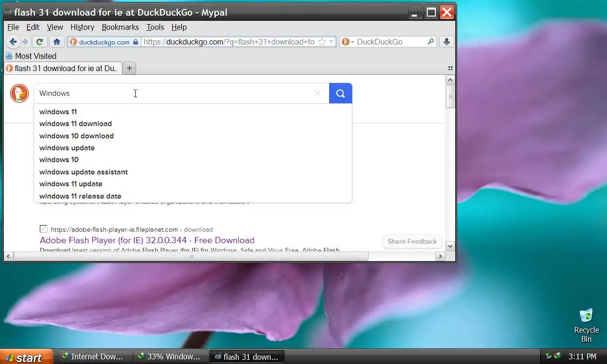
Task: Click the first system tray icon
Action: click(x=549, y=356)
